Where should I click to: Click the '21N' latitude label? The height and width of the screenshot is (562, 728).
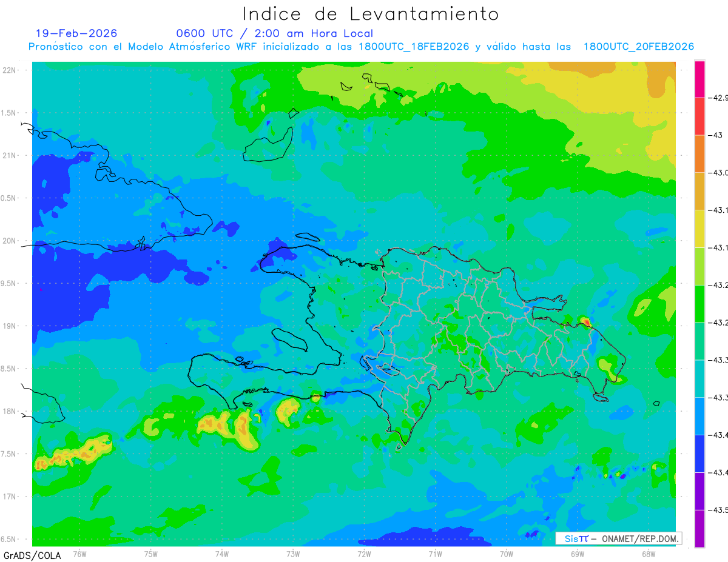coord(9,156)
